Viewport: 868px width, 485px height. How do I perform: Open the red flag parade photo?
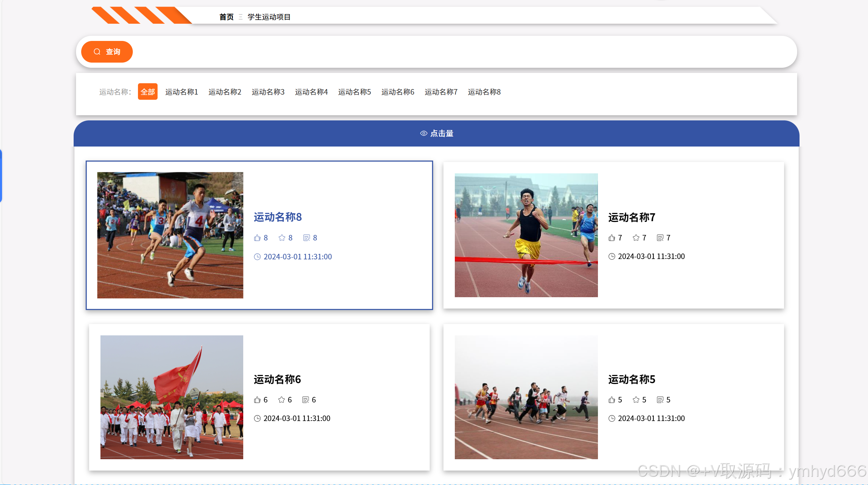point(172,397)
